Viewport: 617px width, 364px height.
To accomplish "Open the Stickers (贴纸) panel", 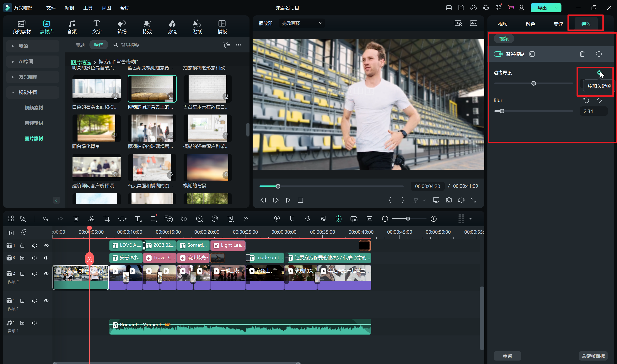I will click(197, 27).
